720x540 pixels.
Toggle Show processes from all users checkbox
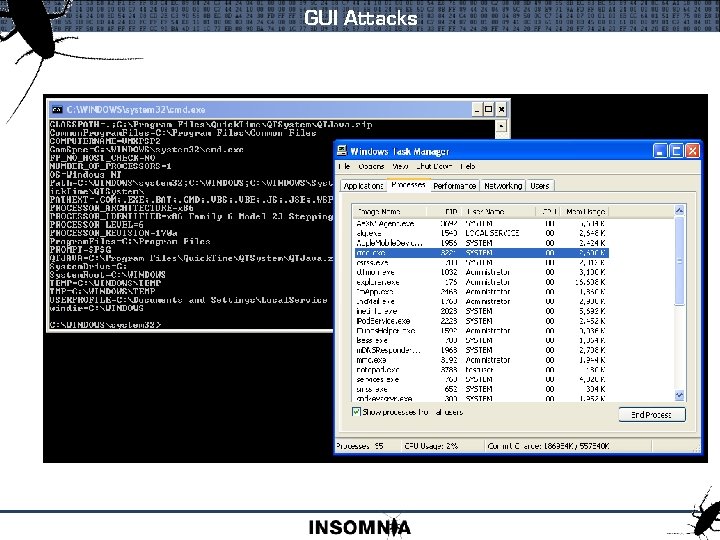click(x=356, y=411)
